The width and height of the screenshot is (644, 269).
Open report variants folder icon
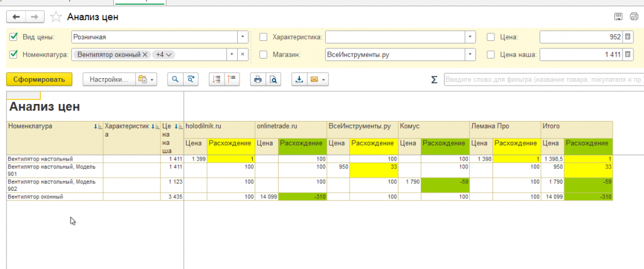[143, 79]
